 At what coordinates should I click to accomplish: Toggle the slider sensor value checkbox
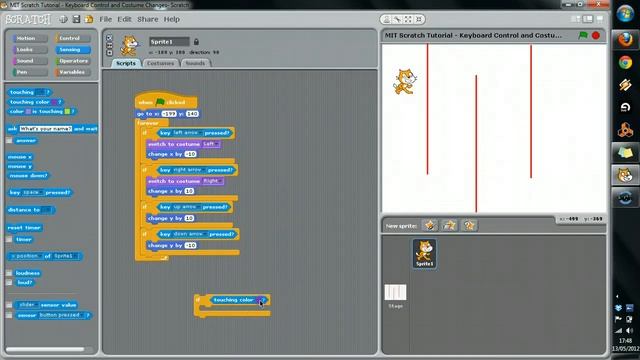coord(9,304)
